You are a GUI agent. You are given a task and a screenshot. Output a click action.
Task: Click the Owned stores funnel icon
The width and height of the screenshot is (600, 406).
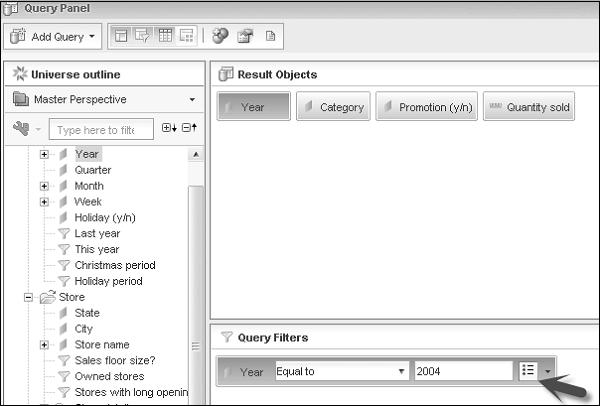pyautogui.click(x=64, y=377)
